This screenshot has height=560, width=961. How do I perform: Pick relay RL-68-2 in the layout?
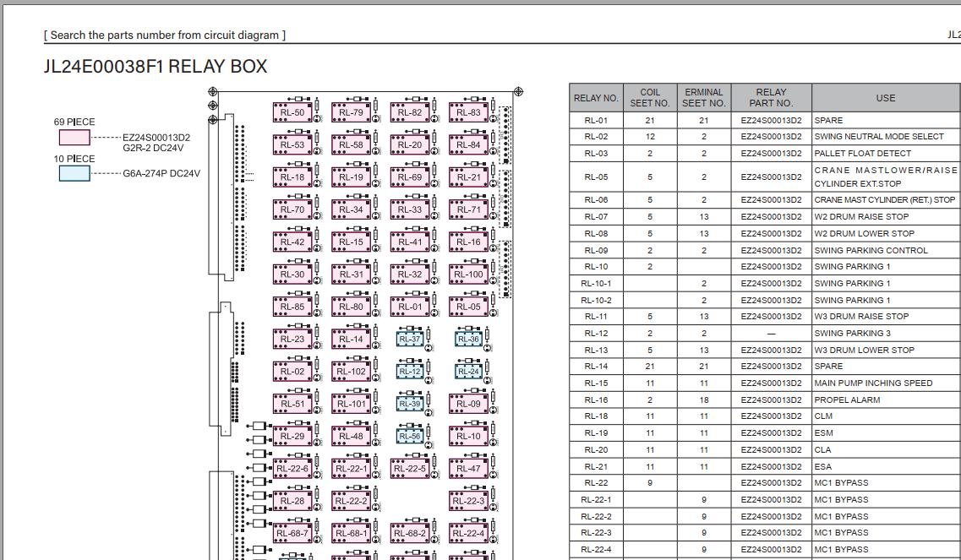(x=410, y=533)
